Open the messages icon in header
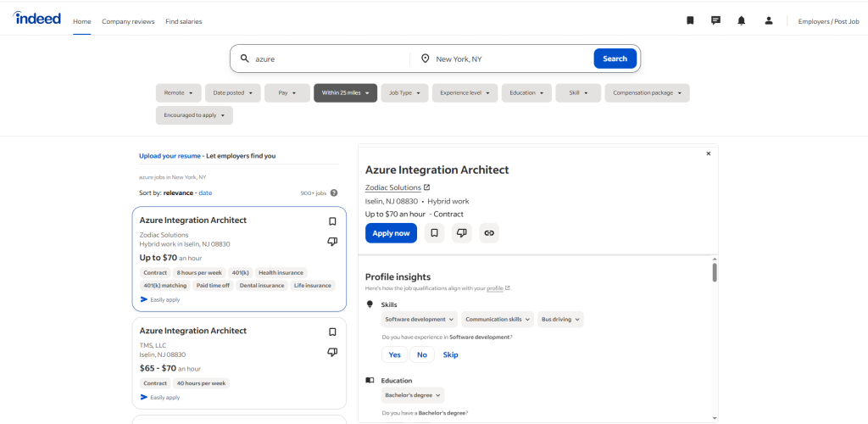868x424 pixels. click(x=715, y=20)
